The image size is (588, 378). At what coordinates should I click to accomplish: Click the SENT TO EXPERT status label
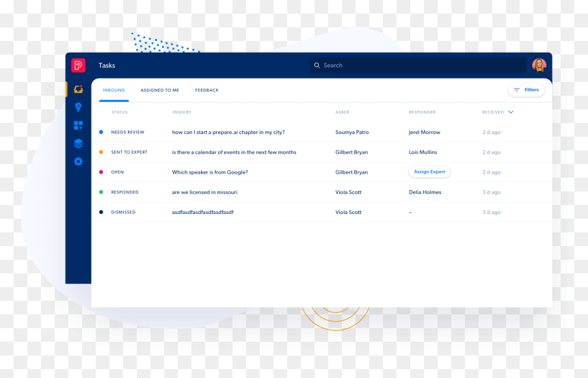129,152
